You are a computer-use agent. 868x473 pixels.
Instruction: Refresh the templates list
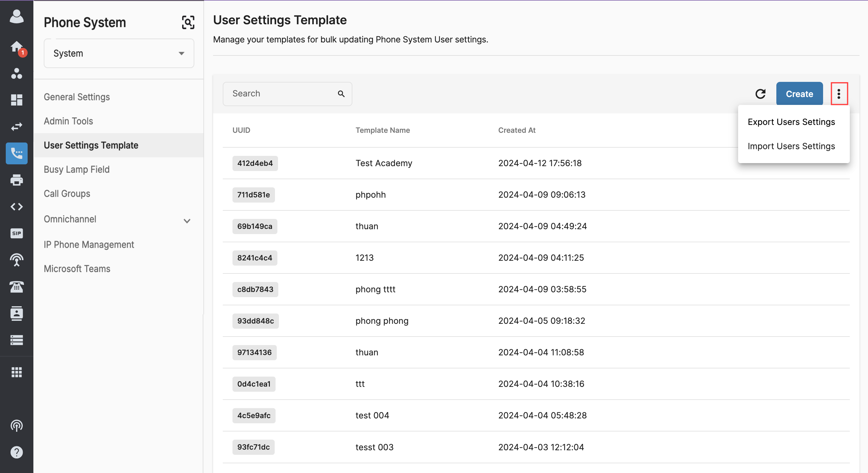coord(761,94)
